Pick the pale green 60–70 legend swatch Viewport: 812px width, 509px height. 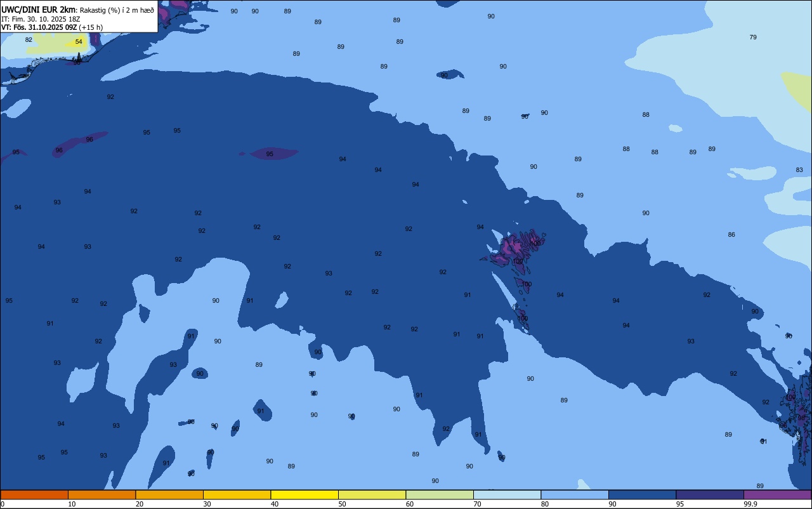pyautogui.click(x=440, y=494)
